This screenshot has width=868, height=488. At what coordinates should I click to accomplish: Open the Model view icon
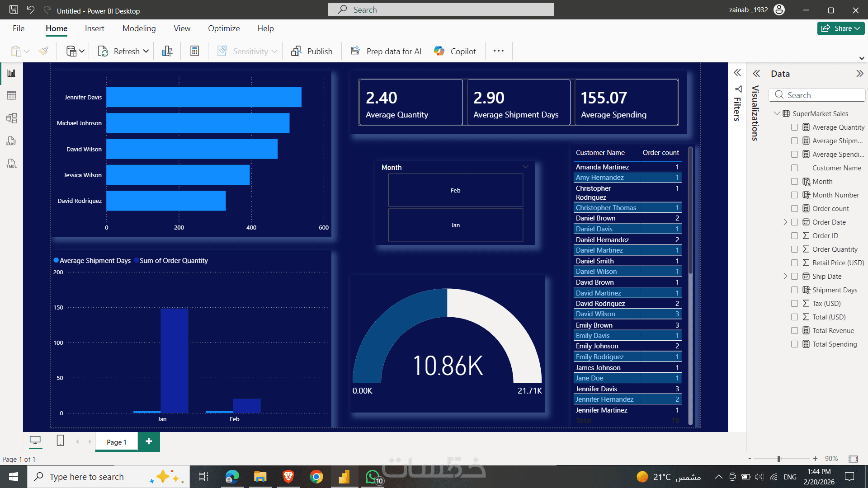click(x=11, y=118)
